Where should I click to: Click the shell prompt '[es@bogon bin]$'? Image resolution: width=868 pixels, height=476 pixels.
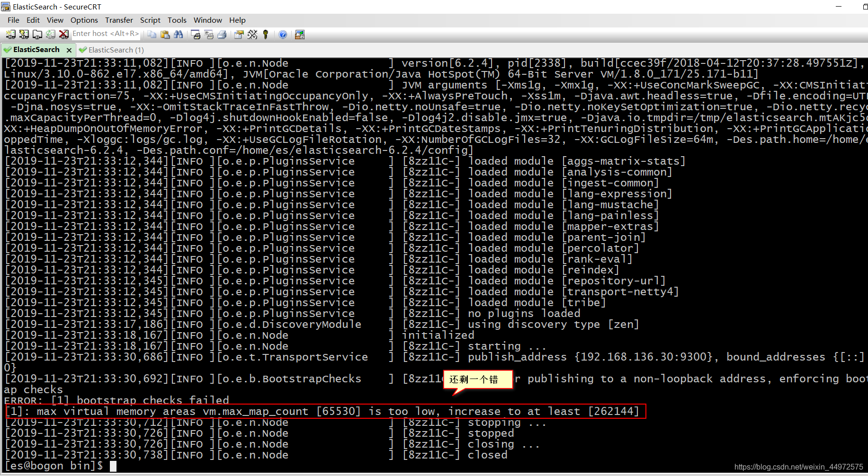click(53, 466)
